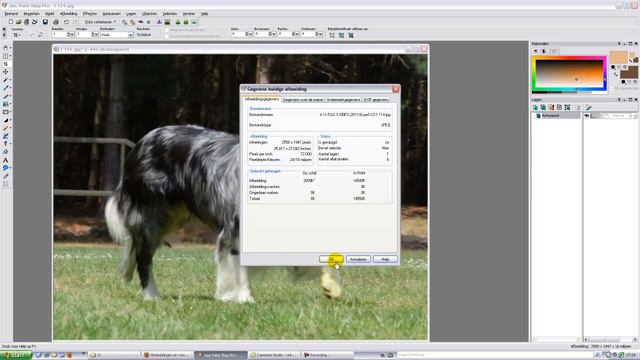Toggle the upper checkbox in crop options

167,30
